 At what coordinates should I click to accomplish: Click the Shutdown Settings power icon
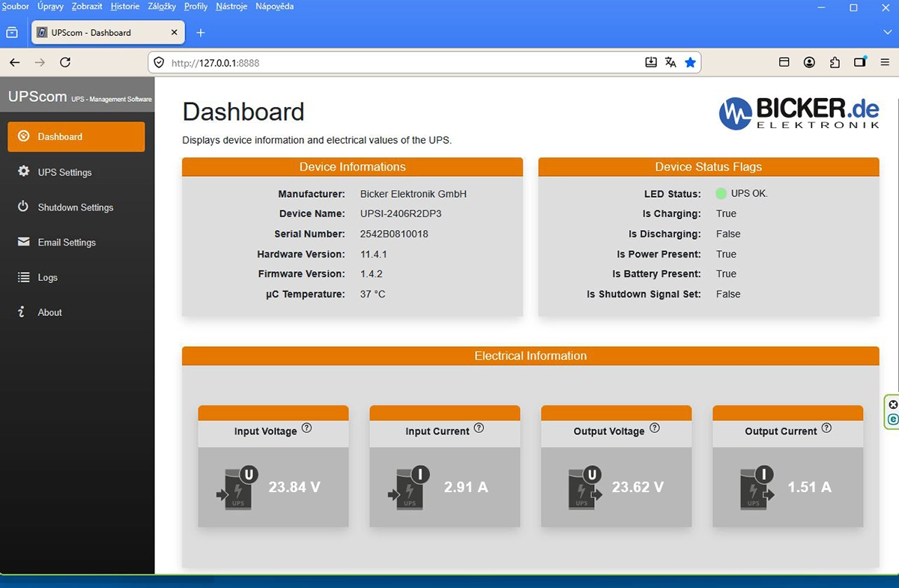pyautogui.click(x=23, y=207)
